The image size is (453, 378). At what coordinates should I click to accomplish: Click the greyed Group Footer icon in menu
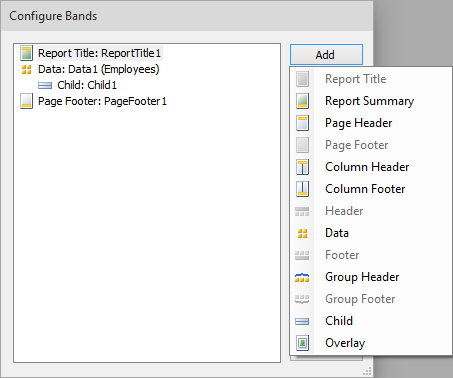[302, 299]
